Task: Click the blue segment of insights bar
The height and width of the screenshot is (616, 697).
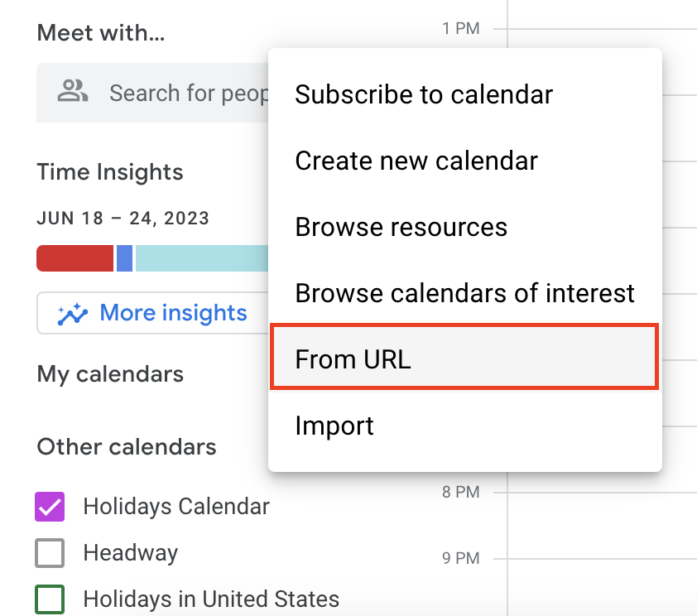Action: [x=124, y=258]
